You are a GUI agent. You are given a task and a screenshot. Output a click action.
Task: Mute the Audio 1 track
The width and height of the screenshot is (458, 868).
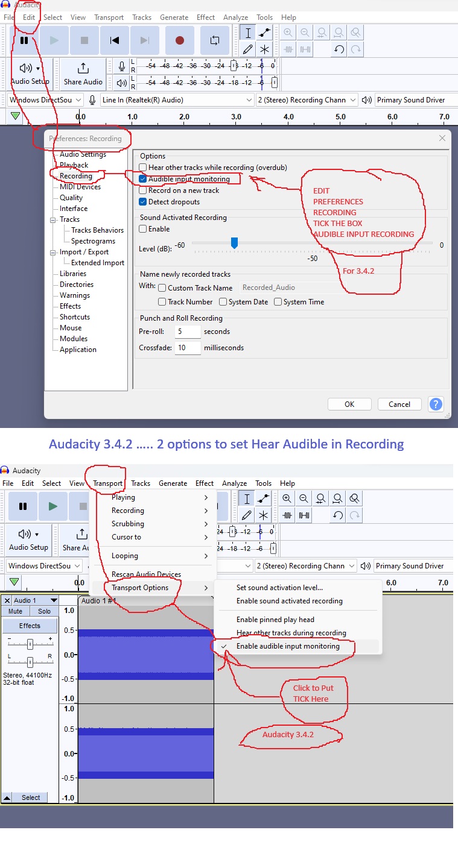click(x=15, y=611)
